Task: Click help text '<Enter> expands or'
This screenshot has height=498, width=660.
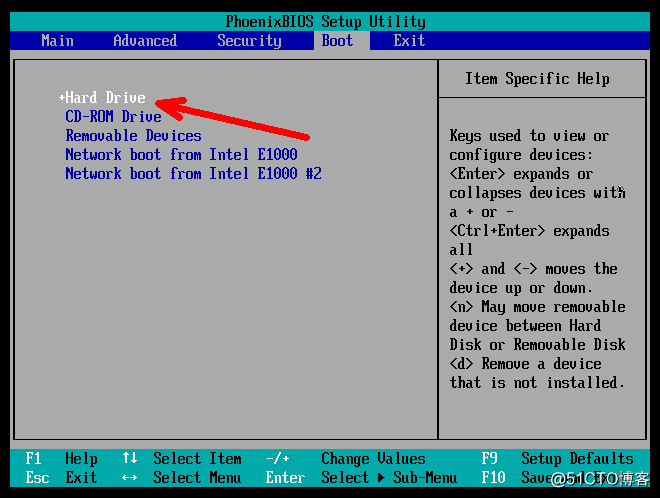Action: [x=521, y=174]
